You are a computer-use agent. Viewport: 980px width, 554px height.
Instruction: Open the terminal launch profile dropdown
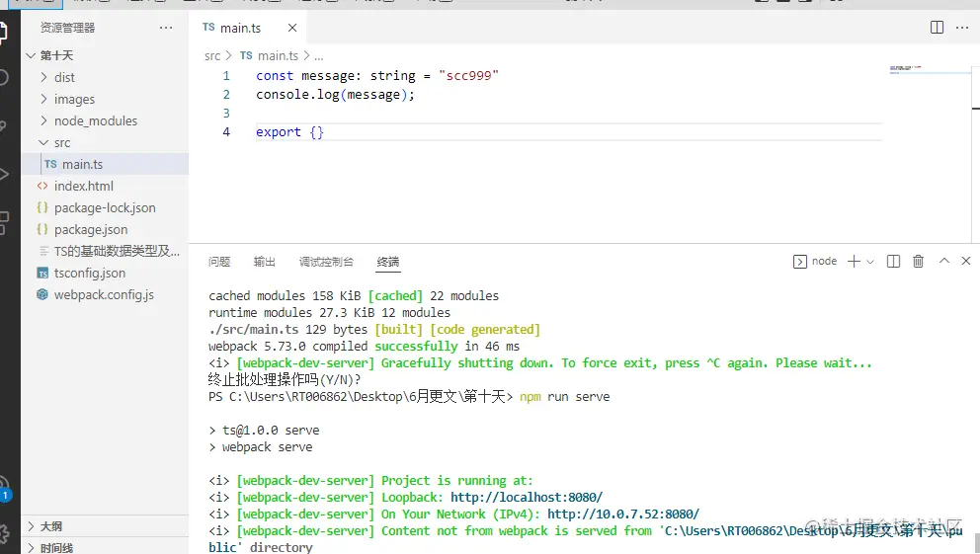point(870,262)
